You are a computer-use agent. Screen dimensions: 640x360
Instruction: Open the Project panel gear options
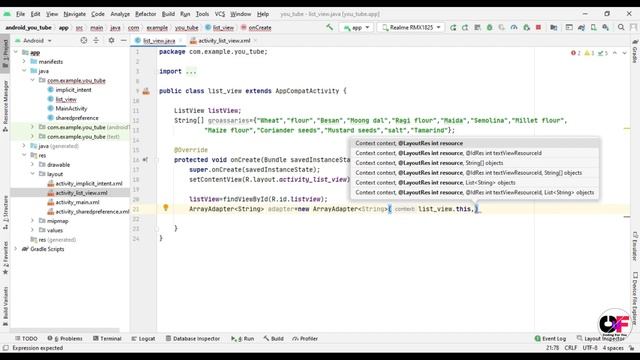(111, 40)
